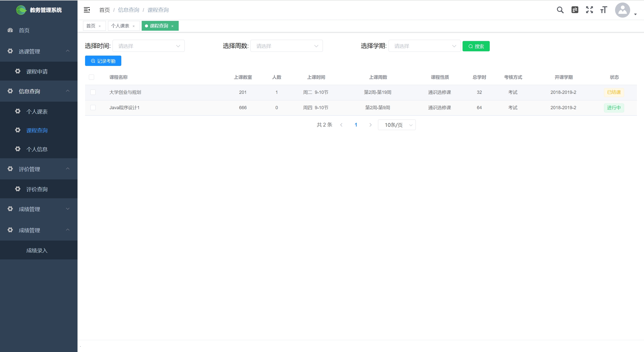644x352 pixels.
Task: Click the blue 记录考勤 button
Action: pyautogui.click(x=103, y=61)
